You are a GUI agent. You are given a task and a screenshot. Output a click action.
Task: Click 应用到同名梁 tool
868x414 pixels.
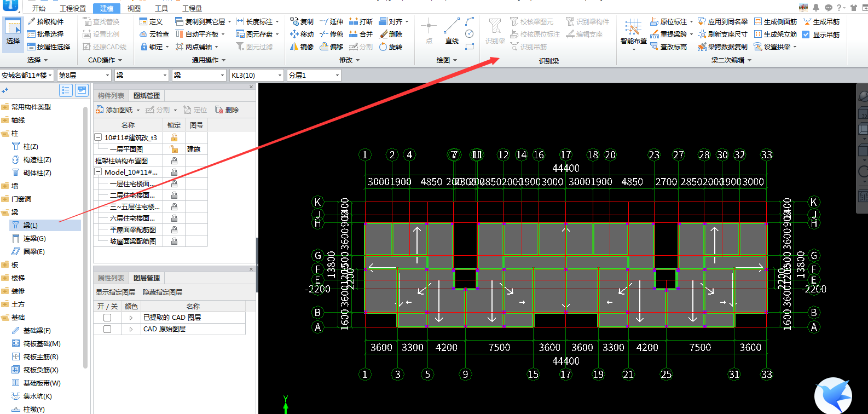click(722, 21)
